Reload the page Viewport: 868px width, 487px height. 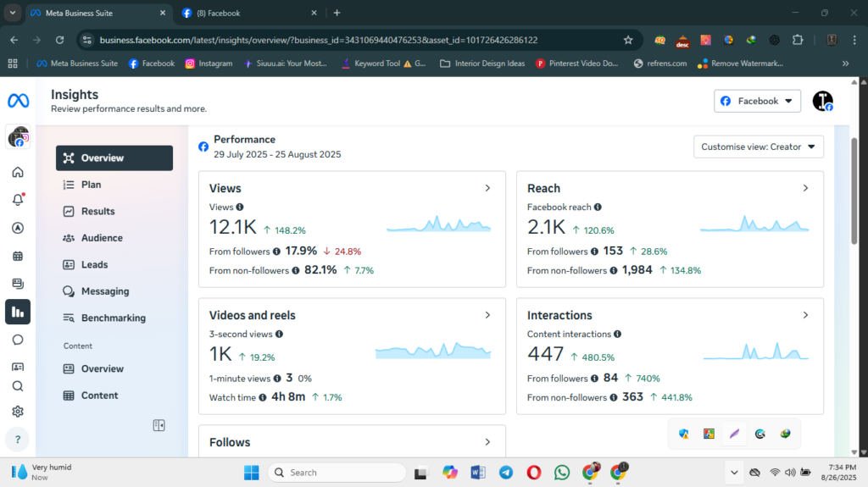pyautogui.click(x=60, y=40)
